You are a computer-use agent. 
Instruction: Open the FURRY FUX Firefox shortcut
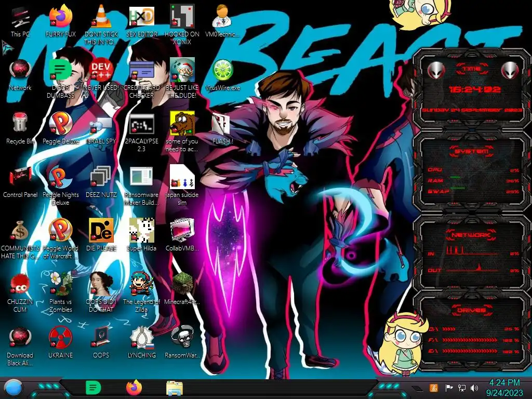[60, 21]
